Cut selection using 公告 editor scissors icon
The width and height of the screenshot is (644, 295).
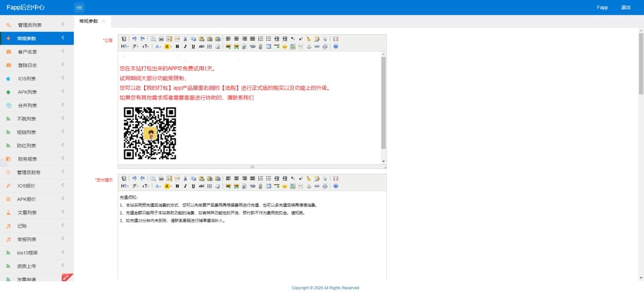(x=185, y=39)
